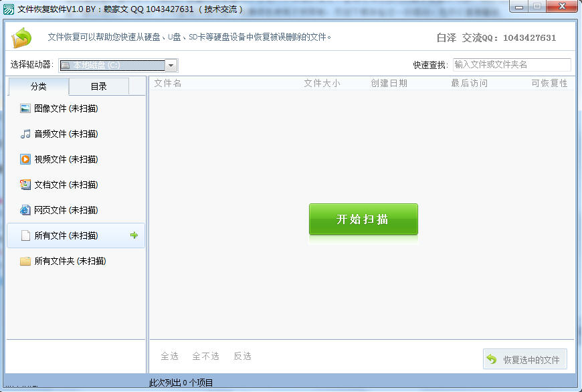Focus the 快速查找 search input field
The width and height of the screenshot is (582, 392).
[x=512, y=65]
